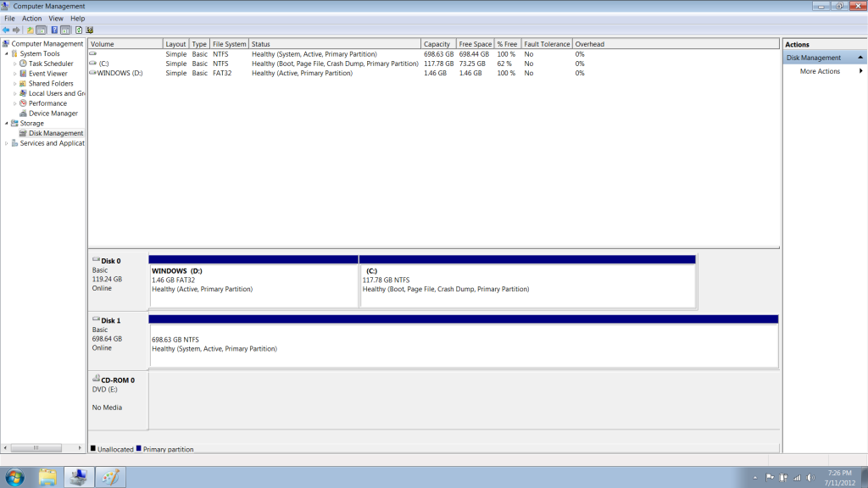Open More Actions submenu
Image resolution: width=868 pixels, height=488 pixels.
pos(824,71)
